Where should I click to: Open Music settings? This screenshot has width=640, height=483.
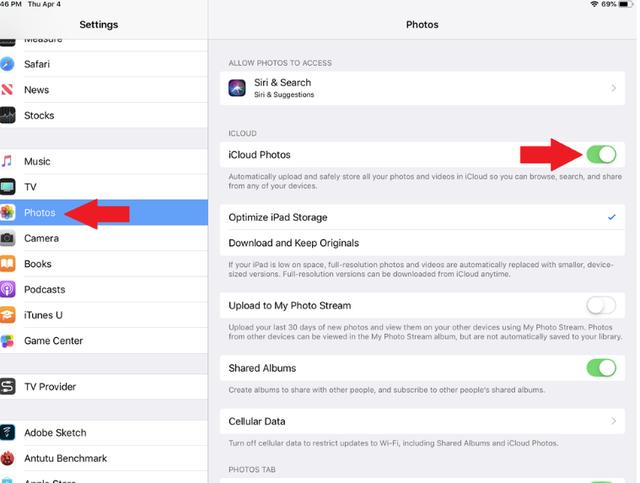(x=104, y=161)
